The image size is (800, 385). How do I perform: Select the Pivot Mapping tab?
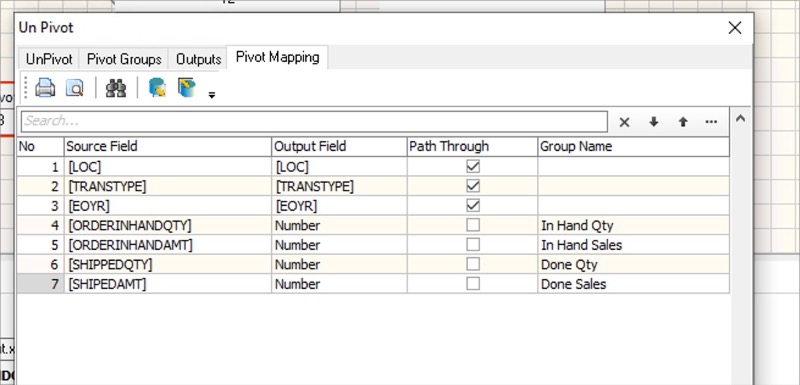tap(278, 57)
